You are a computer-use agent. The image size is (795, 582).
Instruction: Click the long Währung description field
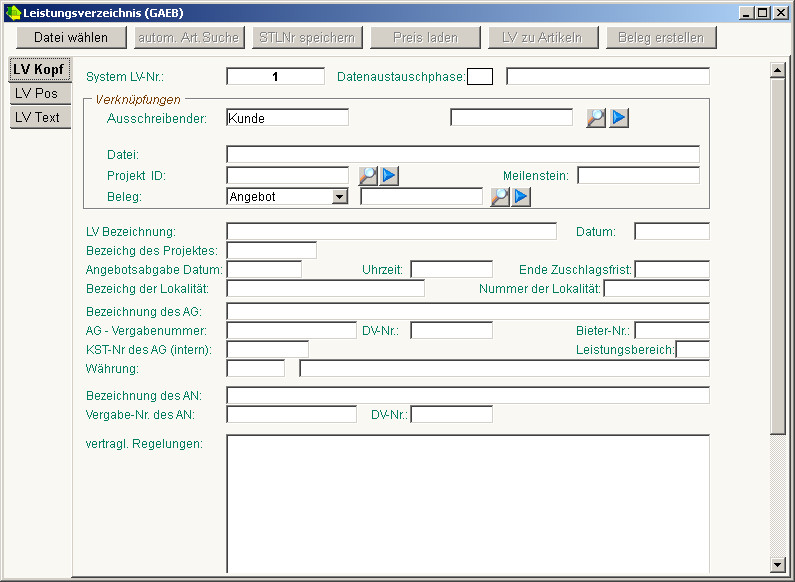point(504,369)
